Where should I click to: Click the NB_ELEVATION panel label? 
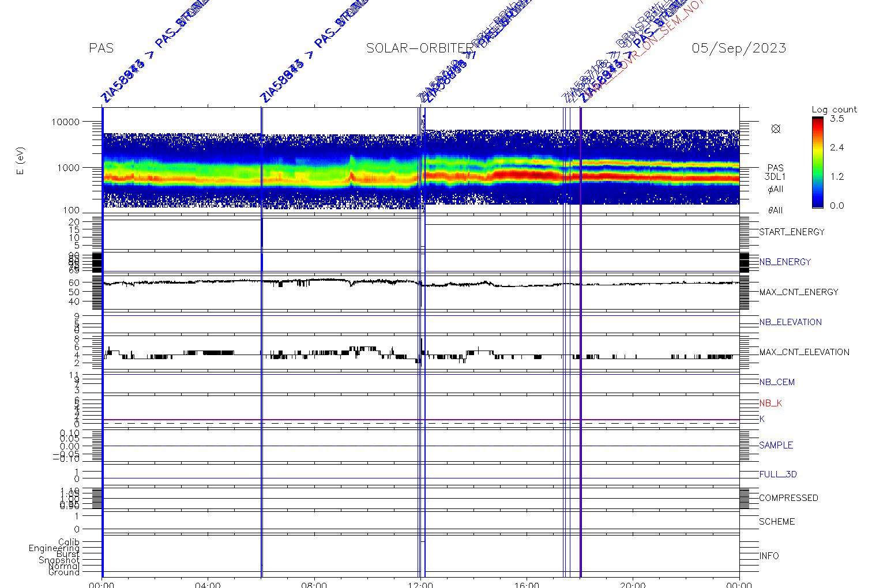tap(790, 322)
